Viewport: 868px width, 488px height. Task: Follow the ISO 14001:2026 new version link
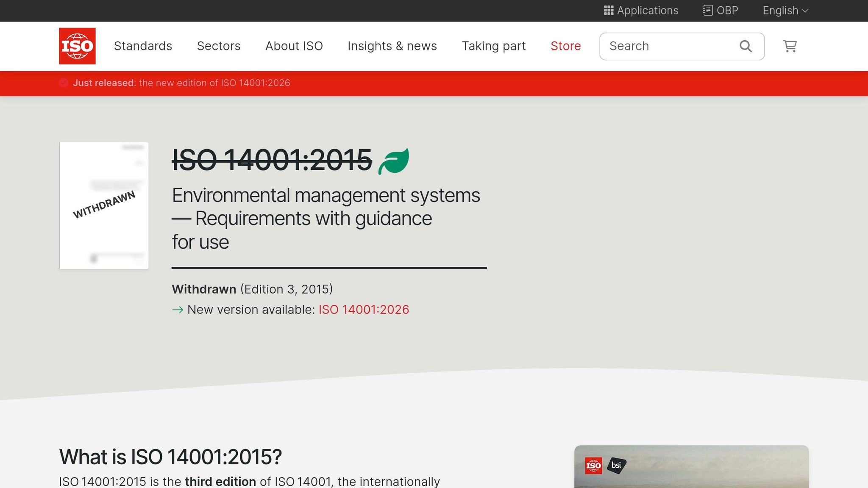pos(363,309)
